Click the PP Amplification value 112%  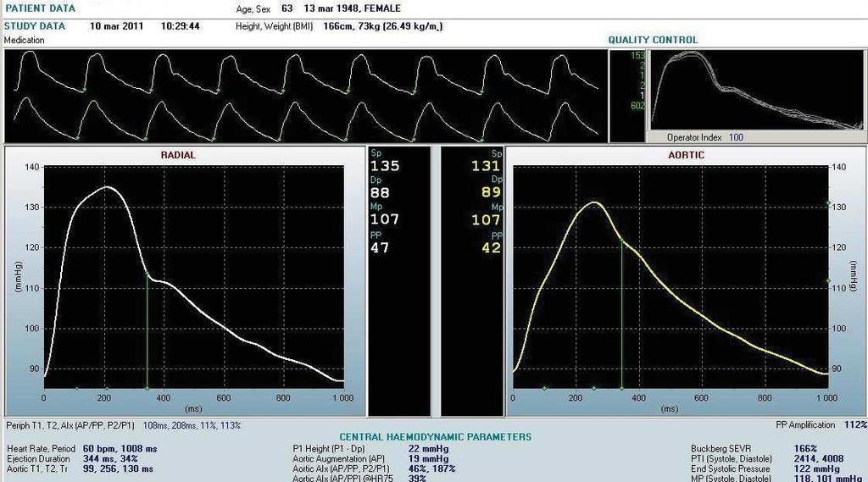(855, 424)
